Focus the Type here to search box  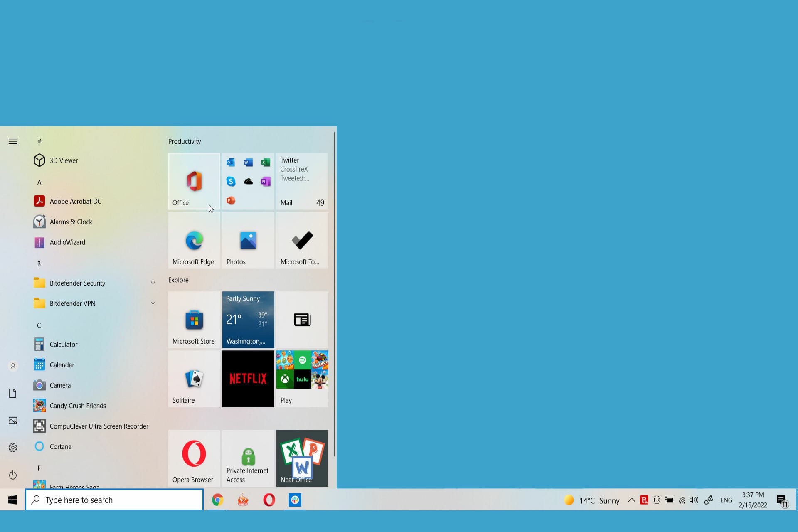click(x=114, y=500)
